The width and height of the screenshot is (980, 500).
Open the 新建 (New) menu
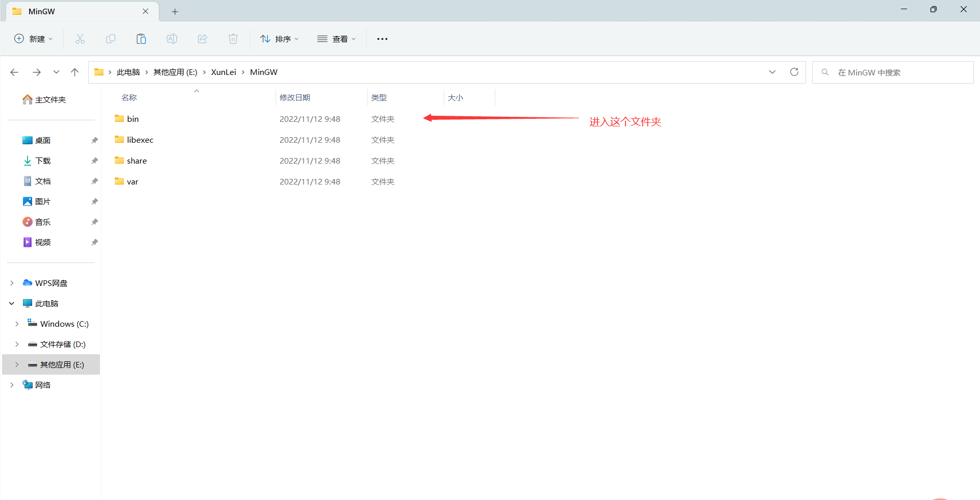[33, 39]
